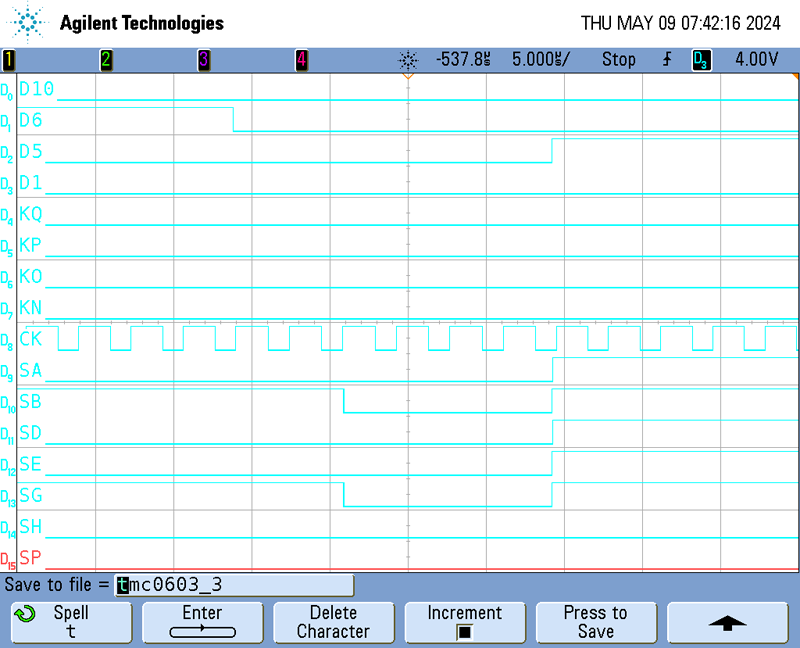This screenshot has height=648, width=800.
Task: Select the purple channel 3 indicator
Action: 203,60
